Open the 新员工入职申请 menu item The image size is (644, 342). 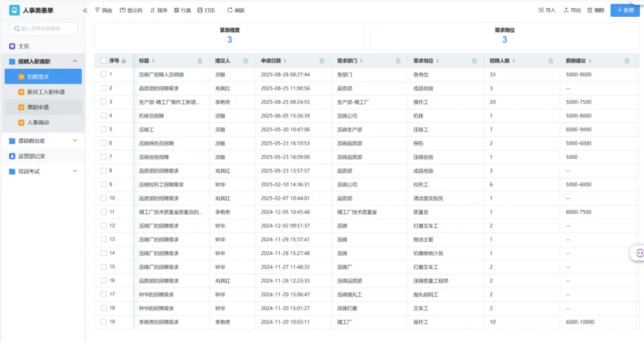pos(46,92)
